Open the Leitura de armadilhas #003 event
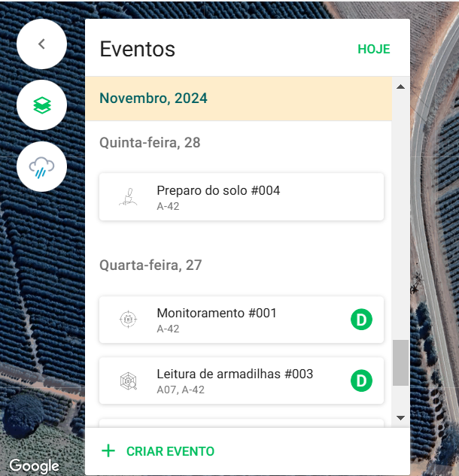459x476 pixels. (x=235, y=374)
